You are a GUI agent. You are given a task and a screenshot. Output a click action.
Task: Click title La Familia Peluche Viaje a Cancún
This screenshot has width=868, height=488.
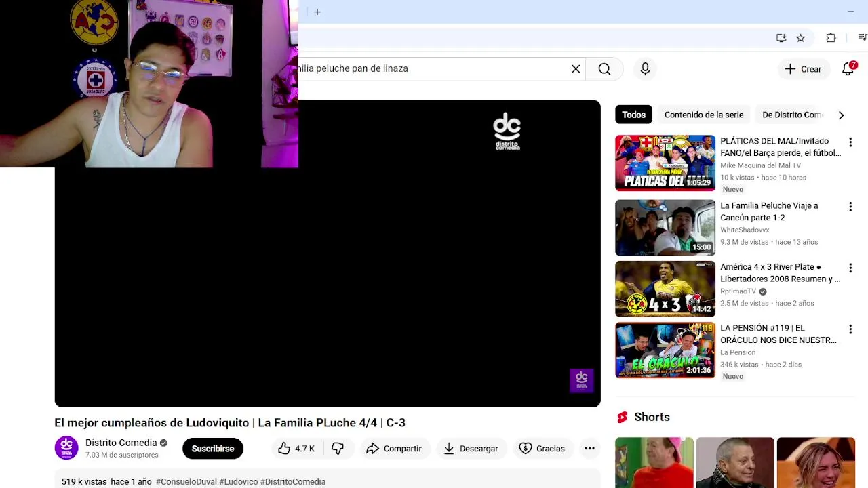(769, 211)
